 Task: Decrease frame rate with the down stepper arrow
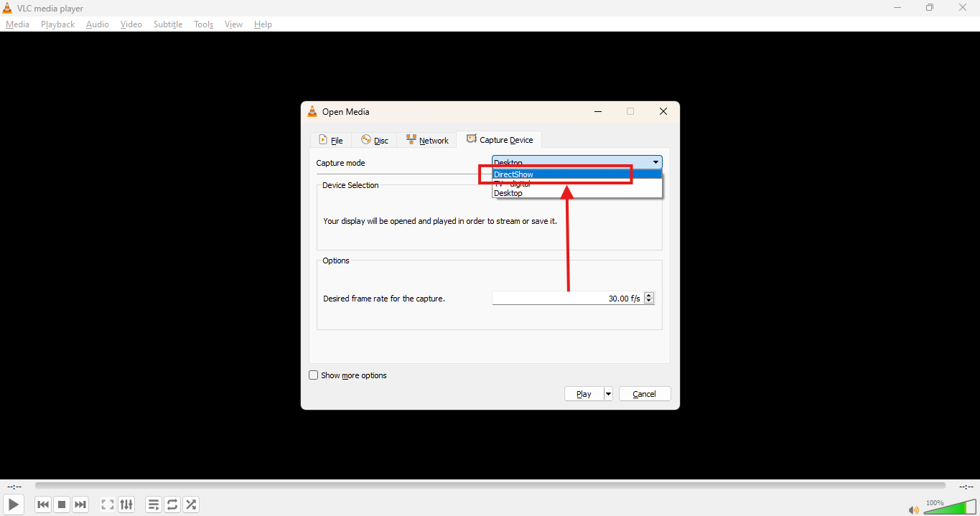(x=649, y=301)
